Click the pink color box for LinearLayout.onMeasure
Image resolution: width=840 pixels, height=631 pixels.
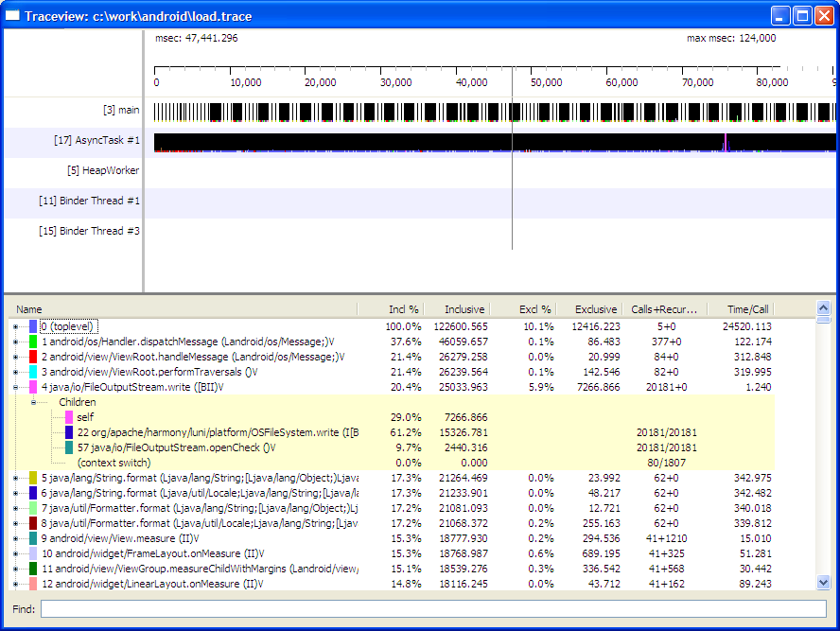(x=33, y=584)
